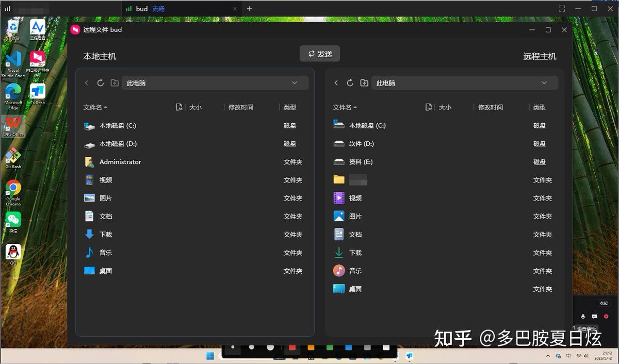Select local host 本地磁盘 (C:)
The image size is (619, 364).
pos(195,126)
